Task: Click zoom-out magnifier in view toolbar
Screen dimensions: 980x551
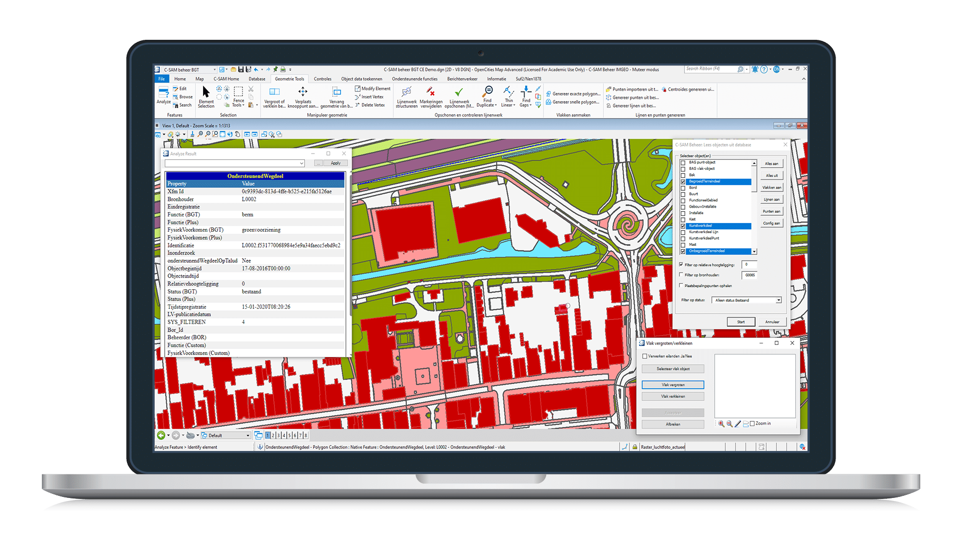Action: tap(208, 134)
